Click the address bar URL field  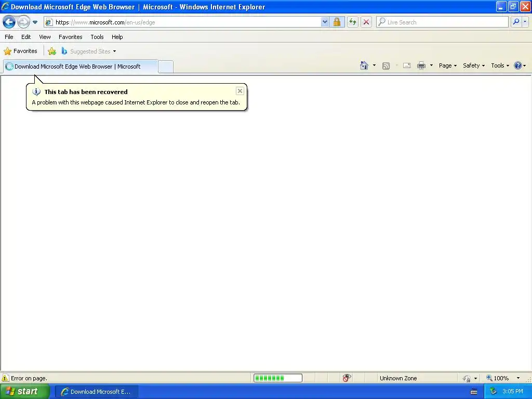pyautogui.click(x=182, y=22)
